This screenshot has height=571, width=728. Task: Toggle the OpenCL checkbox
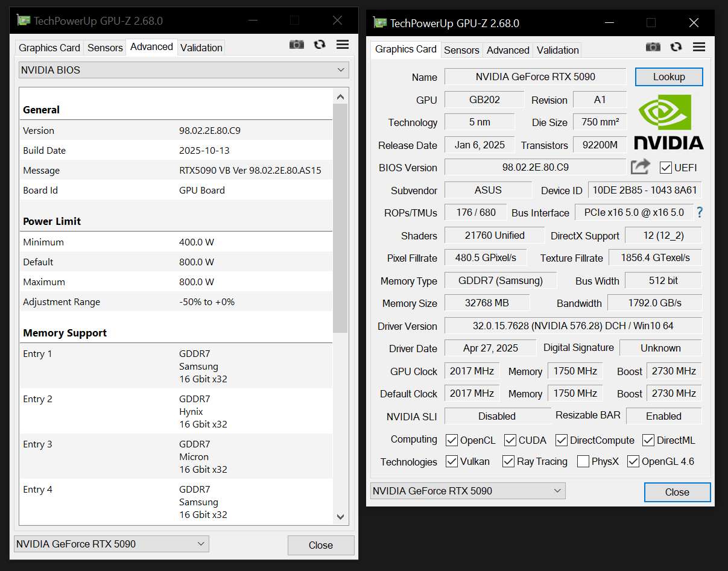click(x=451, y=440)
